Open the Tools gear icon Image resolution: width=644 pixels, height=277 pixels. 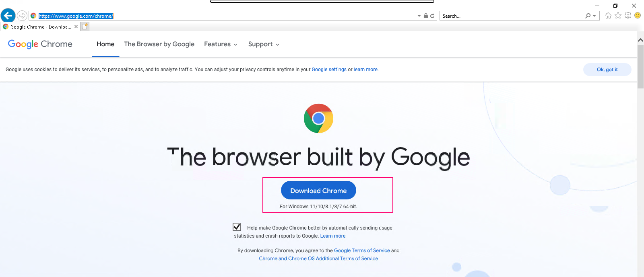(x=628, y=16)
